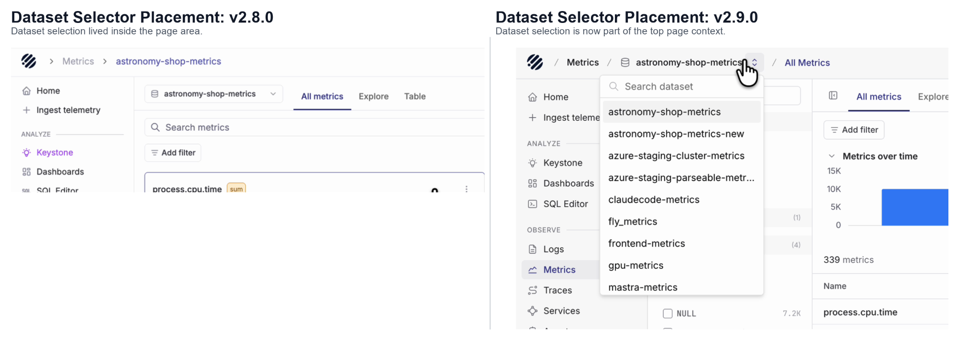Click the first breadcrumb chevron in v2.8.0
Screen dimensions: 980x340
point(51,61)
